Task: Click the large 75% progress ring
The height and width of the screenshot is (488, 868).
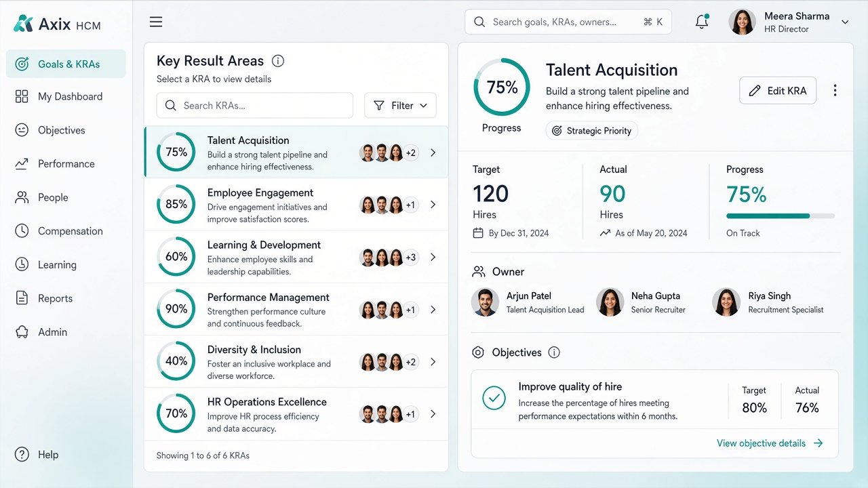Action: pyautogui.click(x=502, y=87)
